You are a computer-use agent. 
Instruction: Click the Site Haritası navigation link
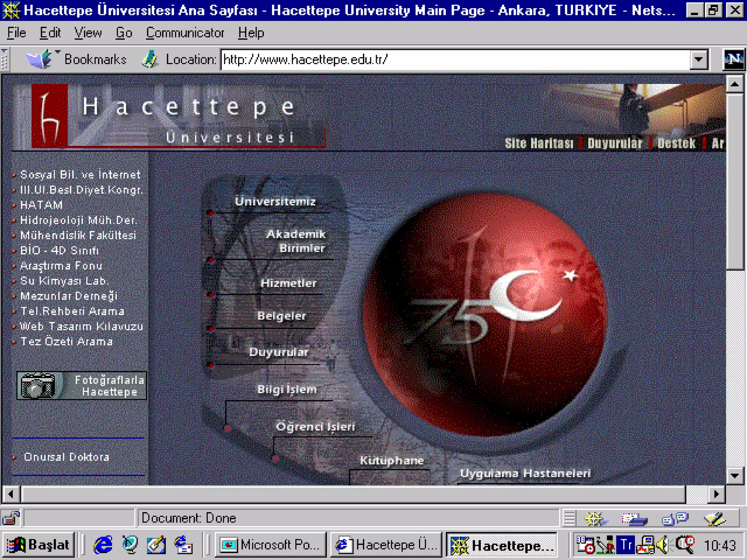(539, 143)
